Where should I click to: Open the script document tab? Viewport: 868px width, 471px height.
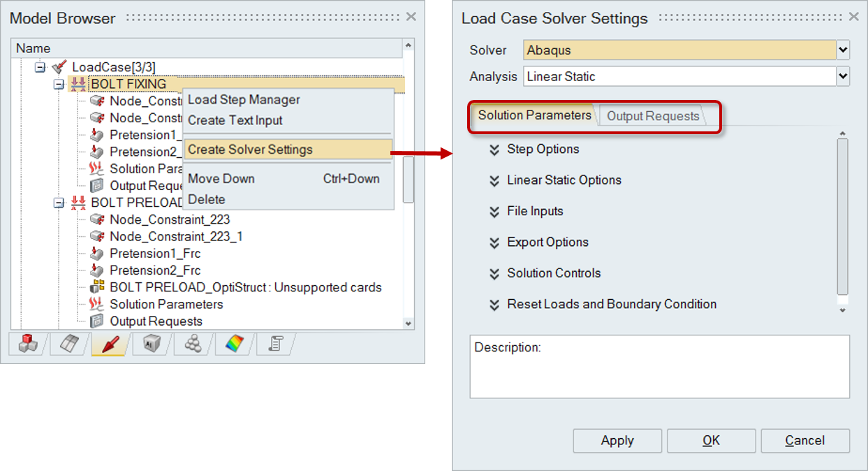[x=277, y=344]
